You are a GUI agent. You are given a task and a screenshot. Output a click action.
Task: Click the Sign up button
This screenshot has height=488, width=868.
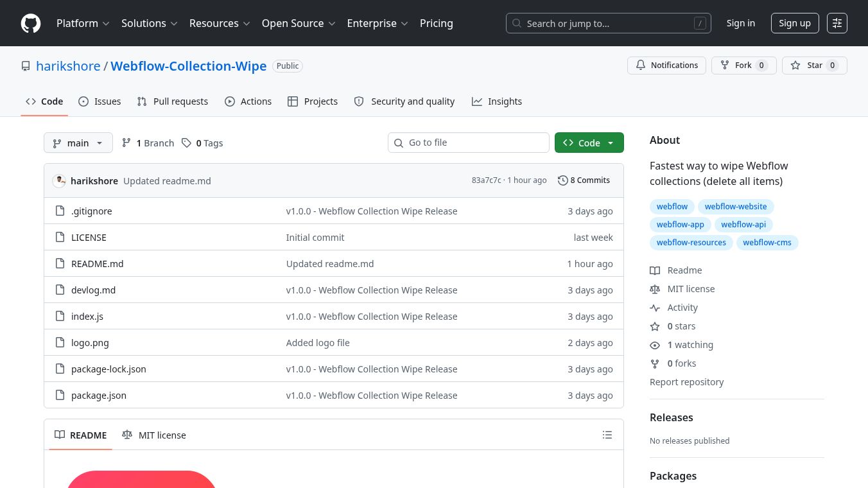(x=795, y=23)
